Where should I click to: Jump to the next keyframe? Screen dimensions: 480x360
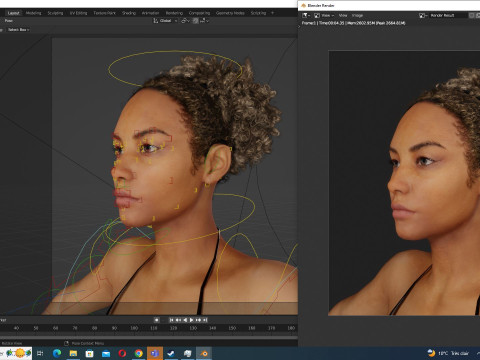(198, 320)
